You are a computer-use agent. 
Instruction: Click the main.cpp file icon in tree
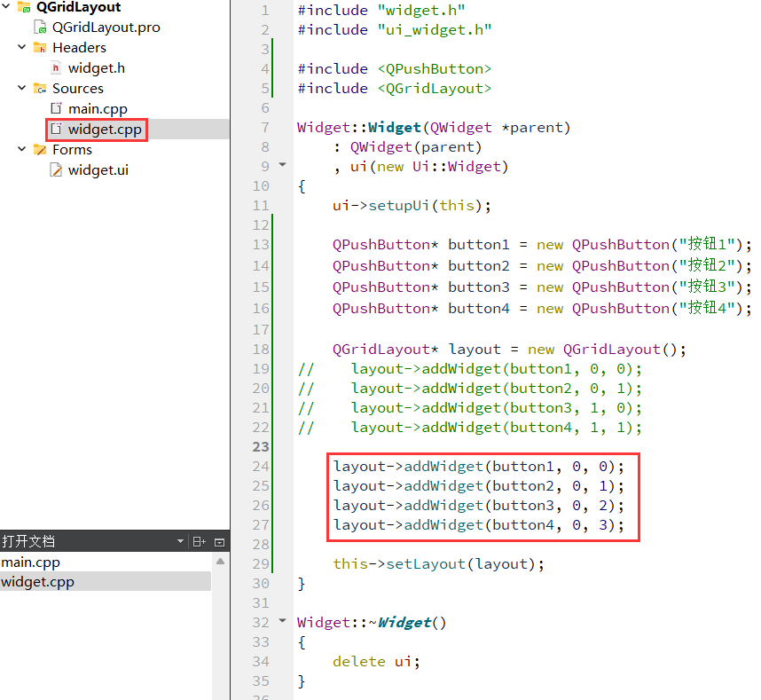[57, 108]
